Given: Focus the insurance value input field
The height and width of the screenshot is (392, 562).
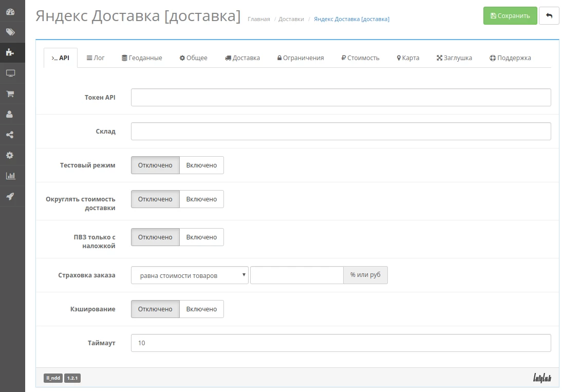Looking at the screenshot, I should coord(297,275).
